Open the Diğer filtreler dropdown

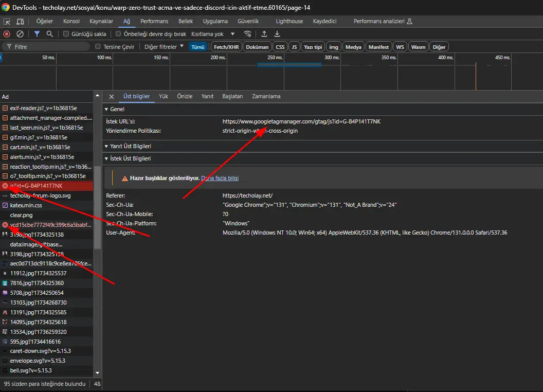coord(164,46)
